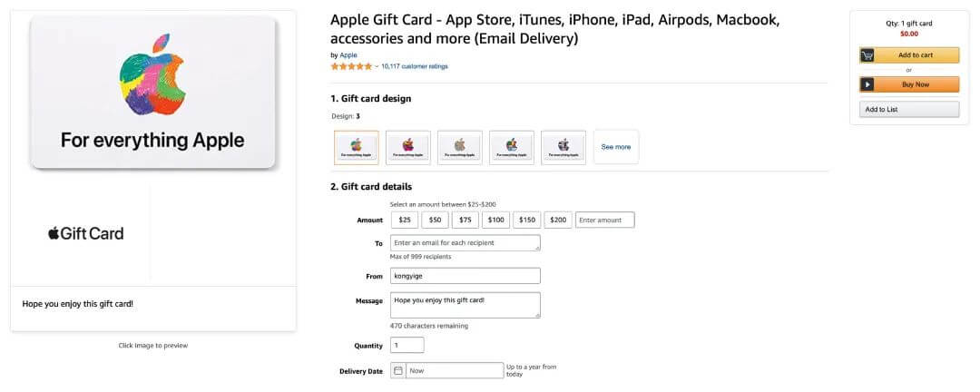This screenshot has height=392, width=980.
Task: Open the Delivery Date picker showing Now
Action: tap(454, 370)
